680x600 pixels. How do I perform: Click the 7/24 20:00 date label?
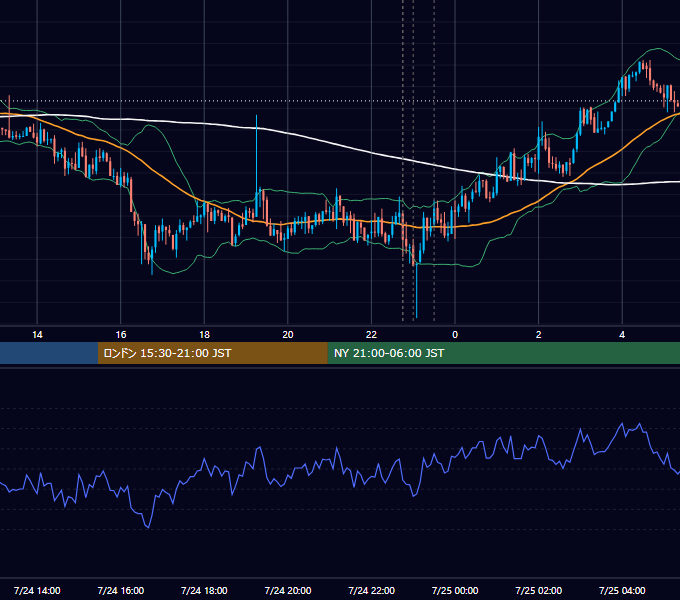(x=288, y=590)
